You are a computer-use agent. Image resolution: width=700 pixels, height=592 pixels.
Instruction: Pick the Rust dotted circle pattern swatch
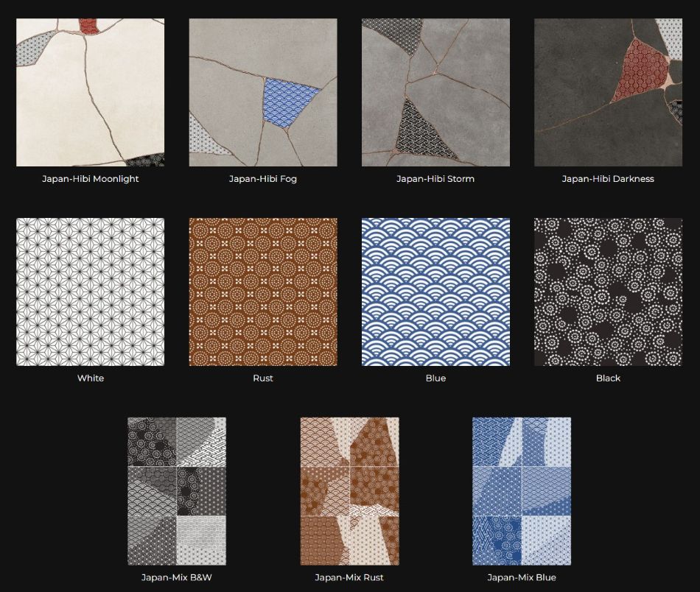tap(263, 292)
